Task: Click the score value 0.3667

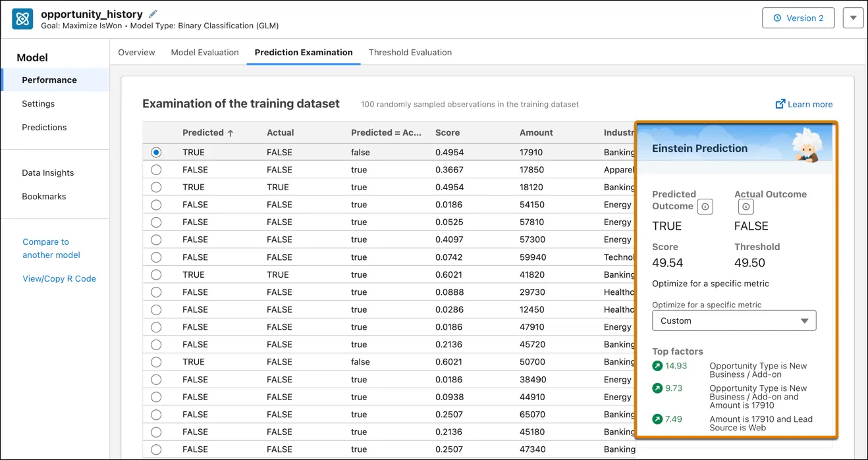Action: pyautogui.click(x=449, y=170)
